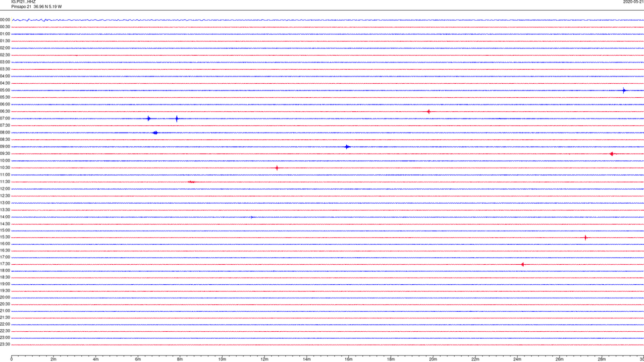Select the "10:30" time row label
The image size is (644, 362).
click(x=5, y=168)
